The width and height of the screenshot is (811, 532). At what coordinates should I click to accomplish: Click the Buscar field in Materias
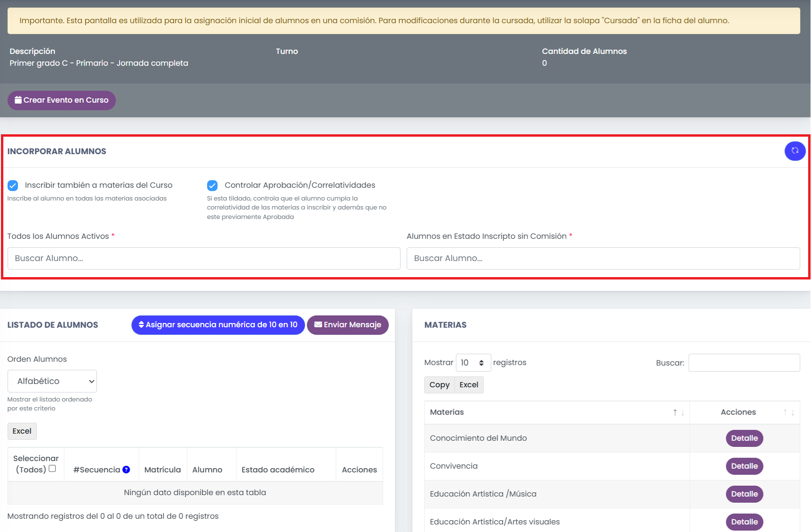[744, 363]
